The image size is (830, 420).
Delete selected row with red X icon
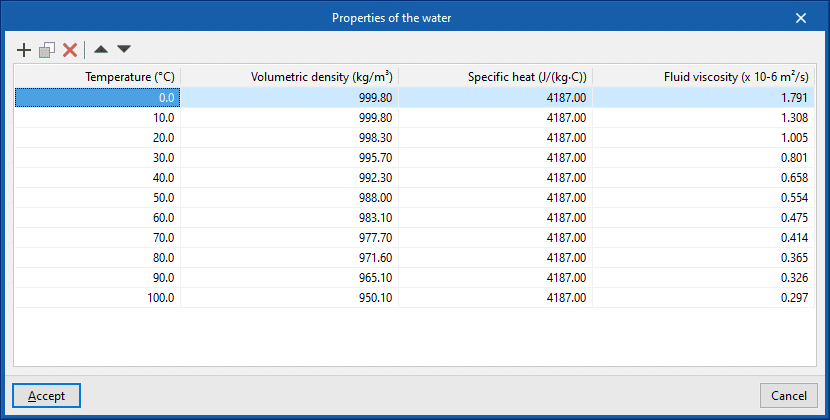click(x=70, y=49)
